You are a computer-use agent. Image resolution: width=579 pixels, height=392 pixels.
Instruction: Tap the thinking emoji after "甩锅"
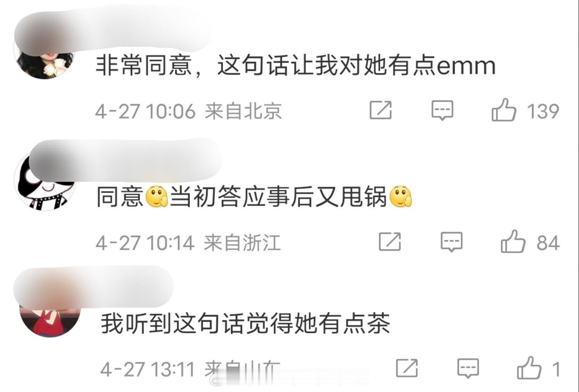[x=401, y=197]
